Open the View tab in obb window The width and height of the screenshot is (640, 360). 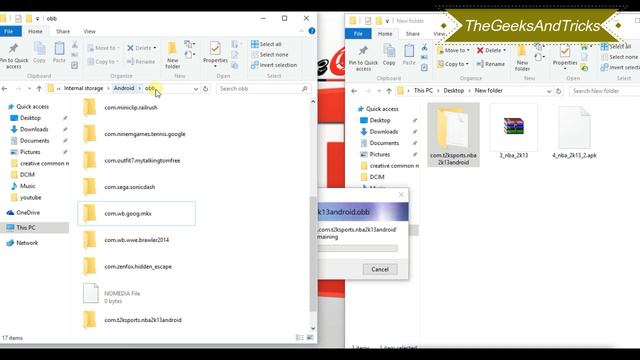89,31
